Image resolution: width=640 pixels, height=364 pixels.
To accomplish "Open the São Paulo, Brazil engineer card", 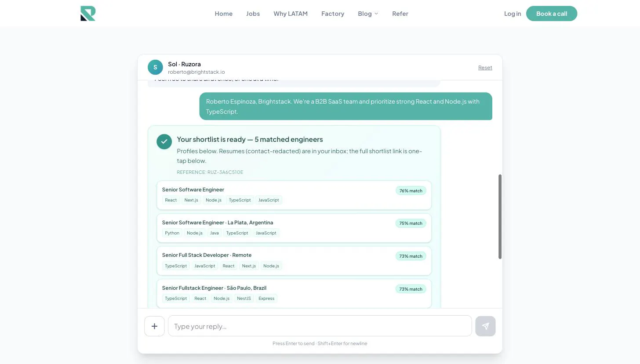I will tap(294, 293).
